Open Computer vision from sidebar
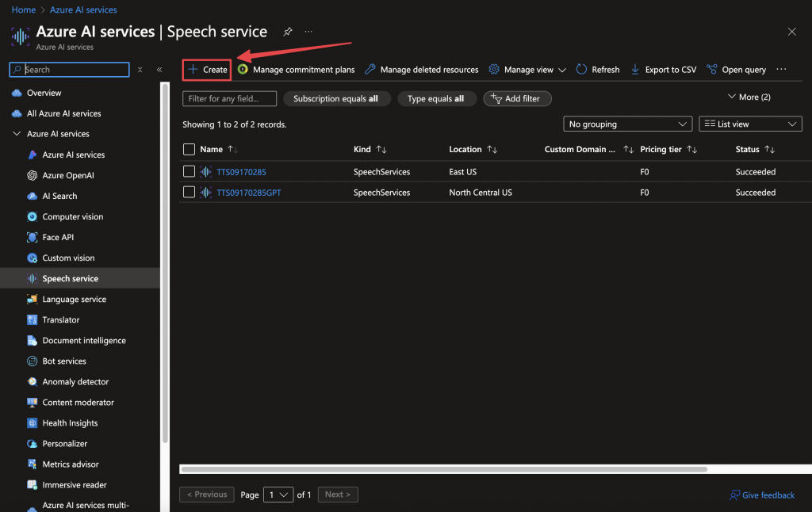The width and height of the screenshot is (812, 512). [72, 217]
